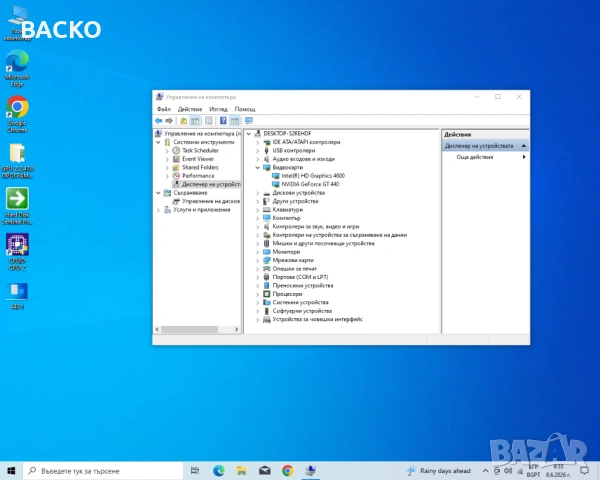This screenshot has height=480, width=600.
Task: Collapse the Видеокарти category
Action: [x=258, y=168]
